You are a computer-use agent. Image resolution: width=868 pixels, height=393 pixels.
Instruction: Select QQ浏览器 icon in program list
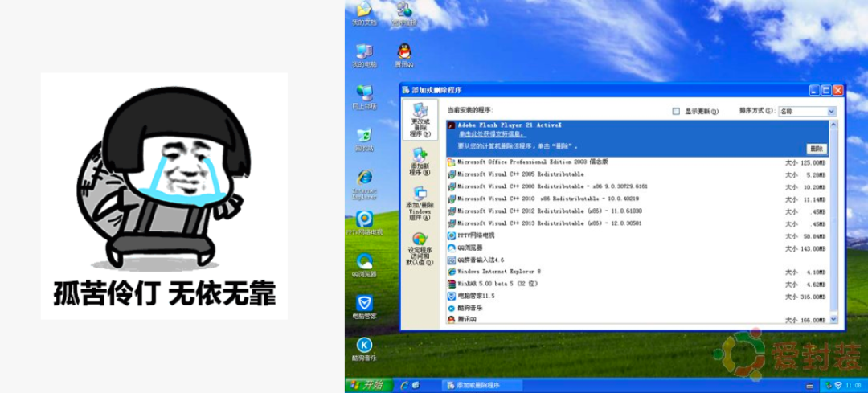[x=451, y=248]
